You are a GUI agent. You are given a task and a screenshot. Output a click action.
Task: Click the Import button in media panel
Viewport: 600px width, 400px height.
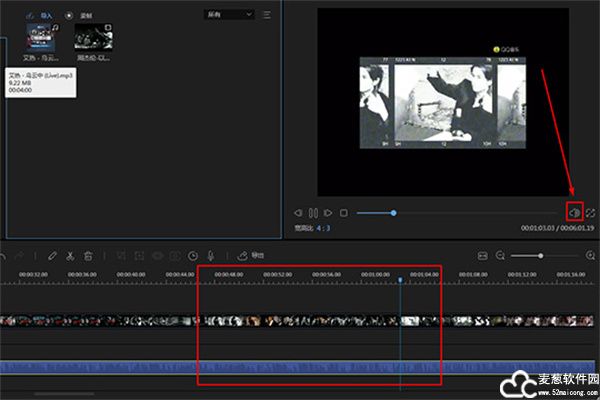pos(39,15)
